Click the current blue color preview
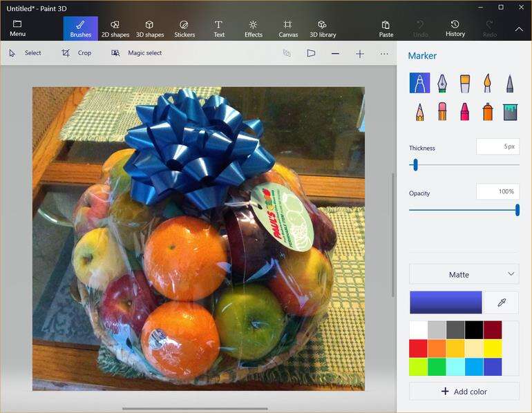The width and height of the screenshot is (532, 413). coord(446,302)
